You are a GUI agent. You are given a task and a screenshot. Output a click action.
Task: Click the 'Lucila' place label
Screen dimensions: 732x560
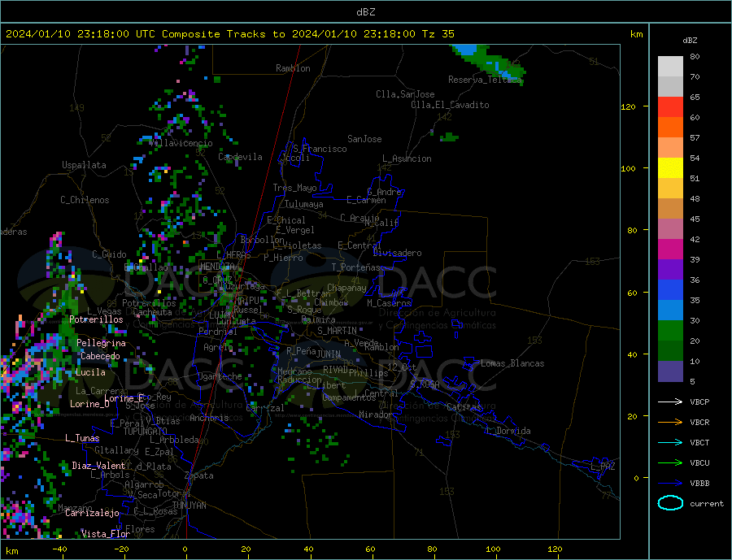[90, 373]
